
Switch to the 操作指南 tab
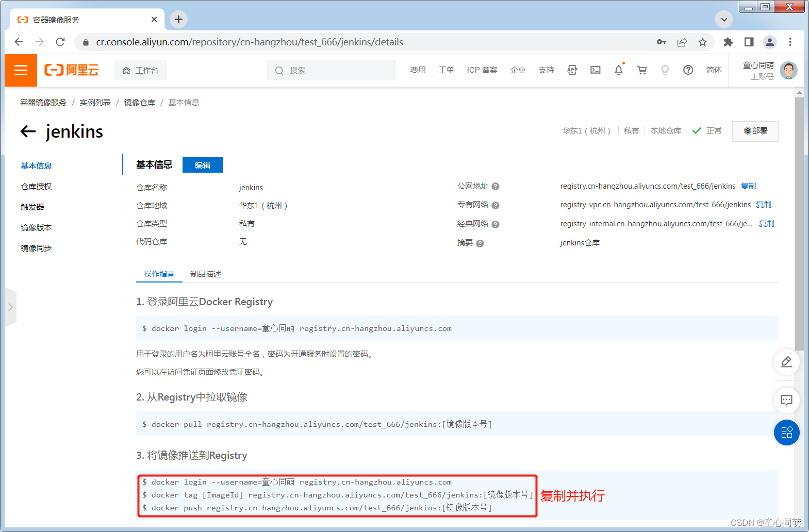[159, 274]
